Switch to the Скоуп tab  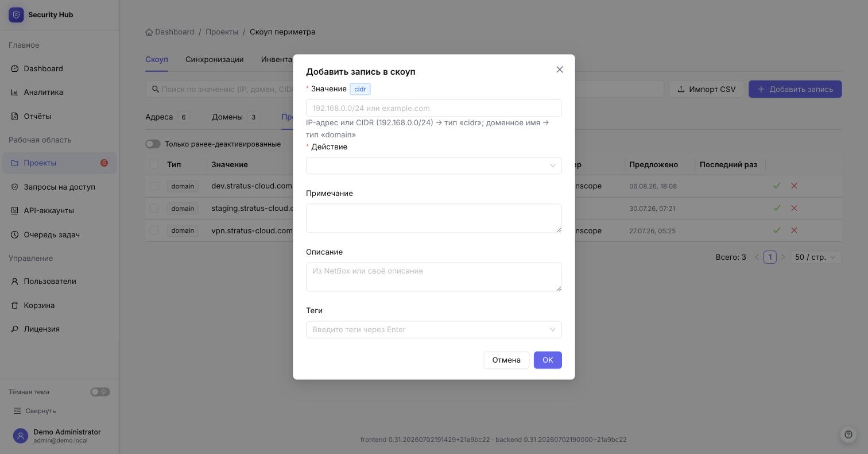point(157,59)
